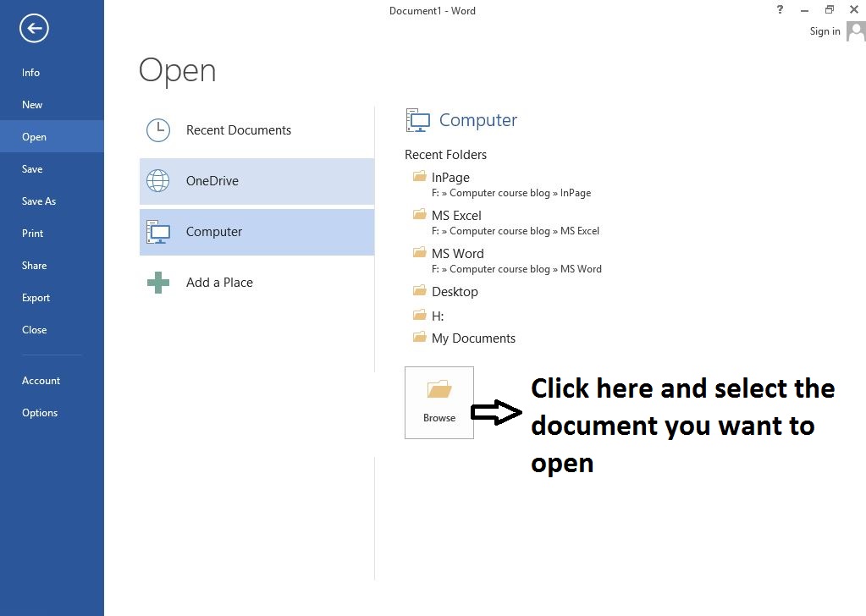Click the InPage folder icon

419,177
